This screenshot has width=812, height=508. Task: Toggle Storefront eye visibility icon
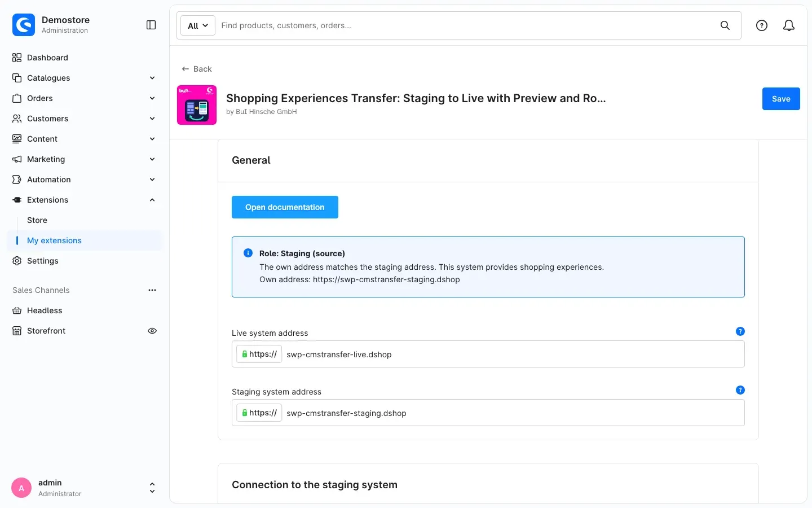pos(152,331)
